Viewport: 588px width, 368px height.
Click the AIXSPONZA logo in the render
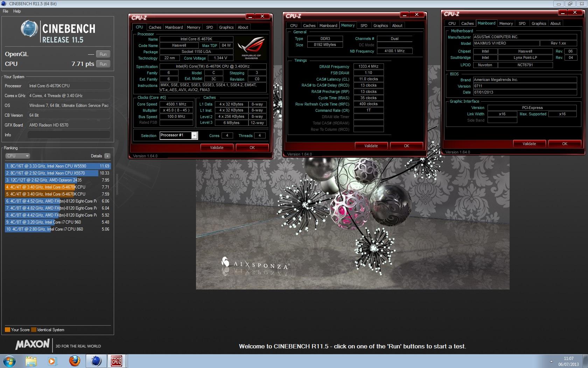pos(255,263)
